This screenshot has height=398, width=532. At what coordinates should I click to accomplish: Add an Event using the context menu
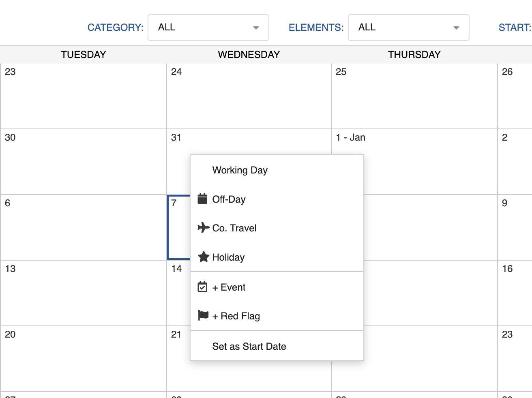229,287
